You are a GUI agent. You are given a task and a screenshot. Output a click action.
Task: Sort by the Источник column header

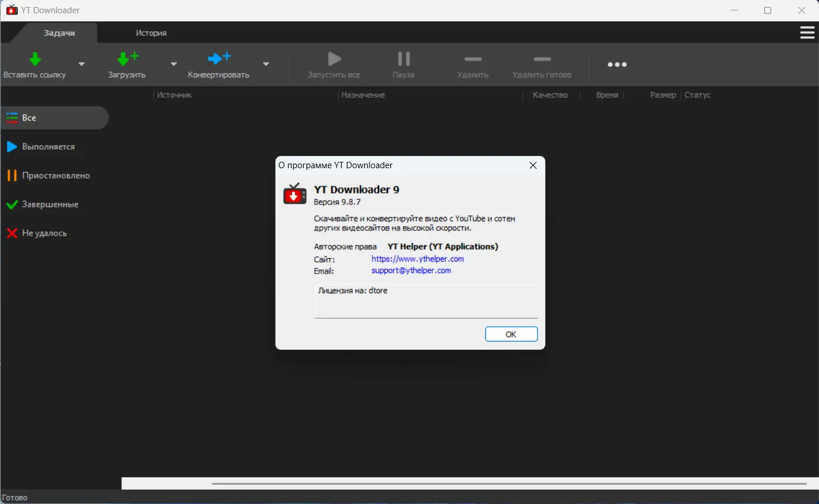tap(175, 95)
